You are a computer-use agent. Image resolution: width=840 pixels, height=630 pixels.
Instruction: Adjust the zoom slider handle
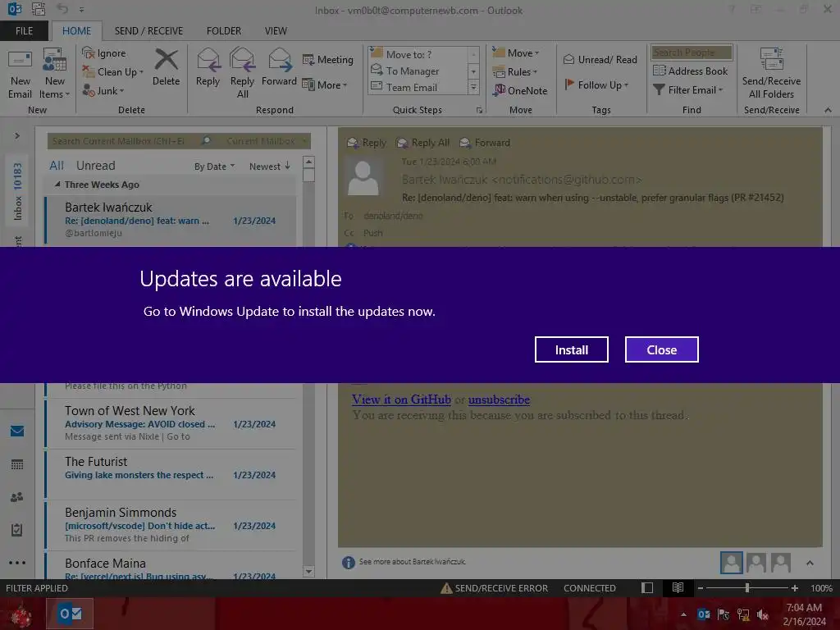point(746,587)
